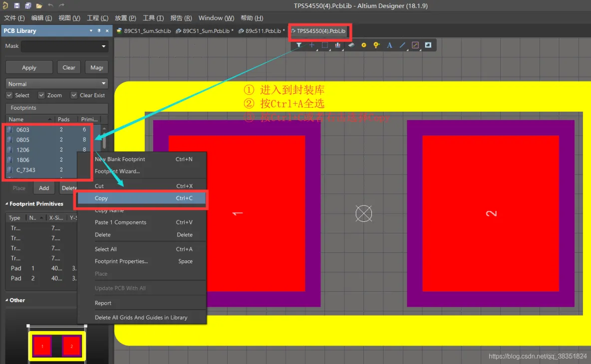The width and height of the screenshot is (591, 364).
Task: Click the Add footprint button
Action: pos(44,188)
